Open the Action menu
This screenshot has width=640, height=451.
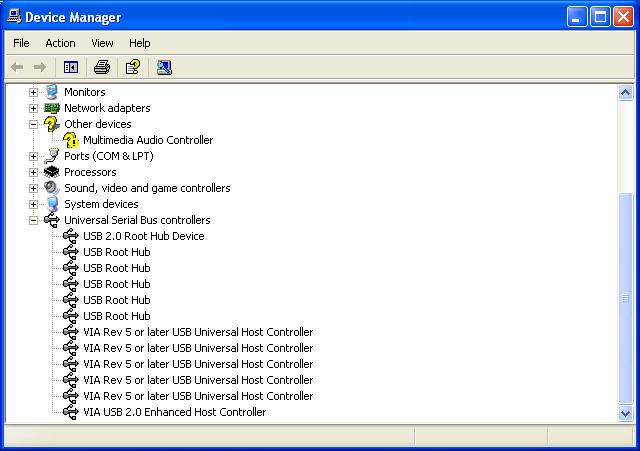(60, 43)
